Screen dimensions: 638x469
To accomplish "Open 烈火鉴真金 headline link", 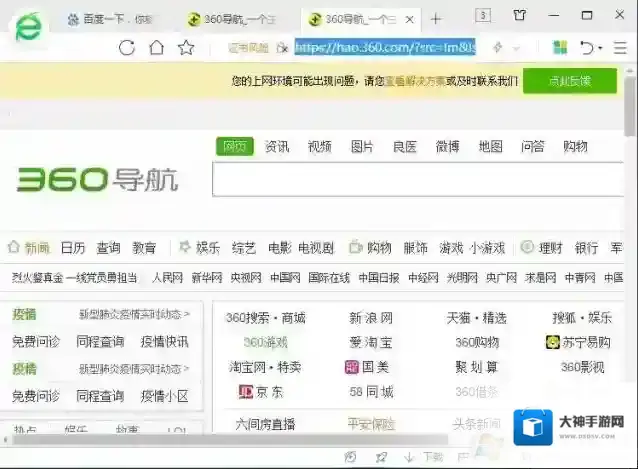I will [74, 278].
